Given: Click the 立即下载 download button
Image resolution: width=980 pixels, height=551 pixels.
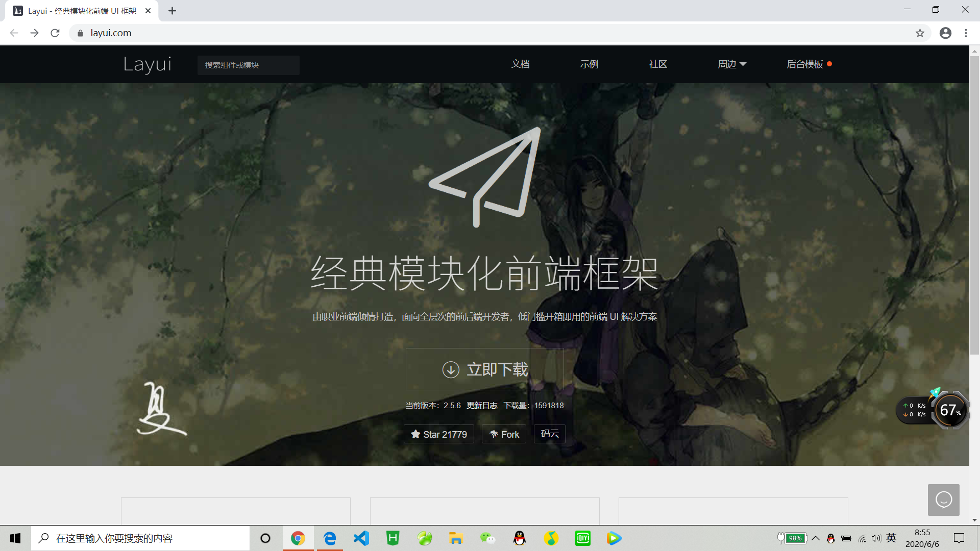Looking at the screenshot, I should pos(484,369).
